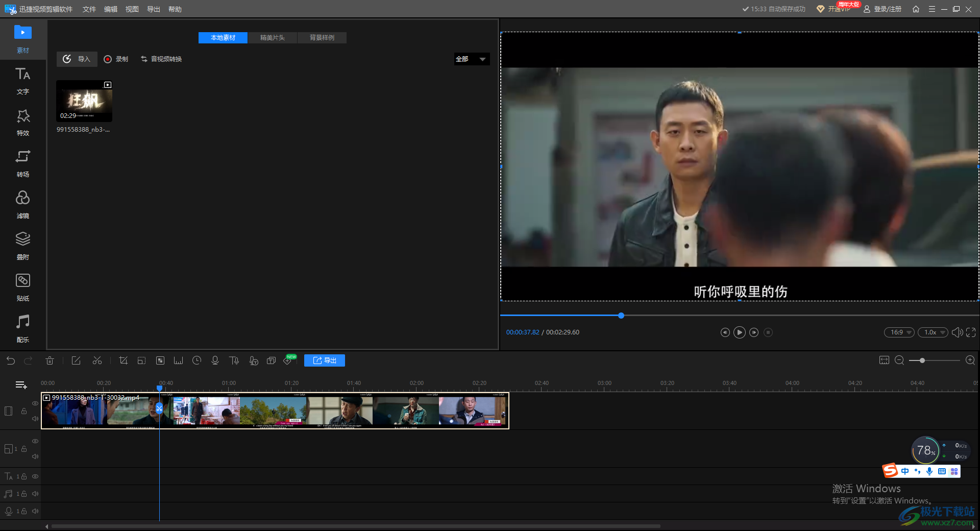
Task: Add a new track using list-plus icon
Action: click(x=21, y=385)
